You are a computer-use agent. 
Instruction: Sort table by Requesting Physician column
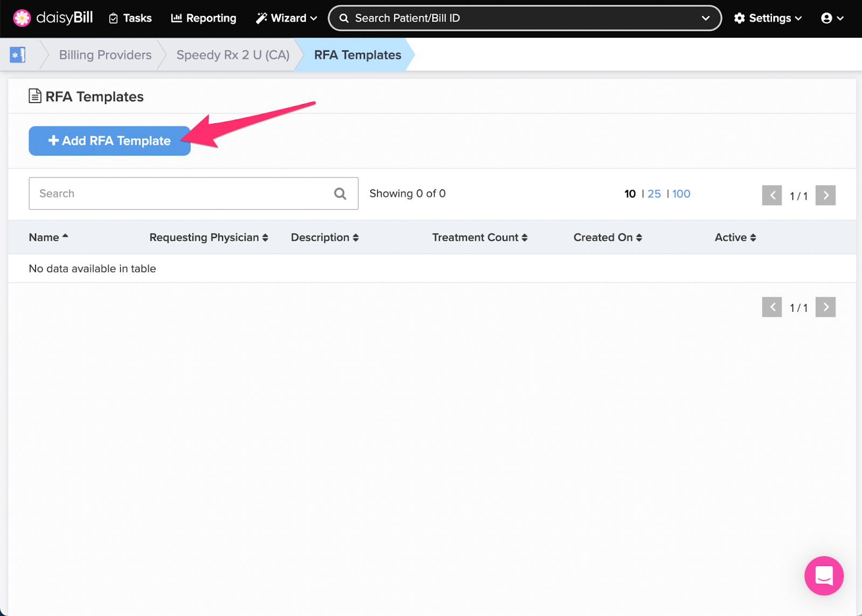pyautogui.click(x=209, y=237)
